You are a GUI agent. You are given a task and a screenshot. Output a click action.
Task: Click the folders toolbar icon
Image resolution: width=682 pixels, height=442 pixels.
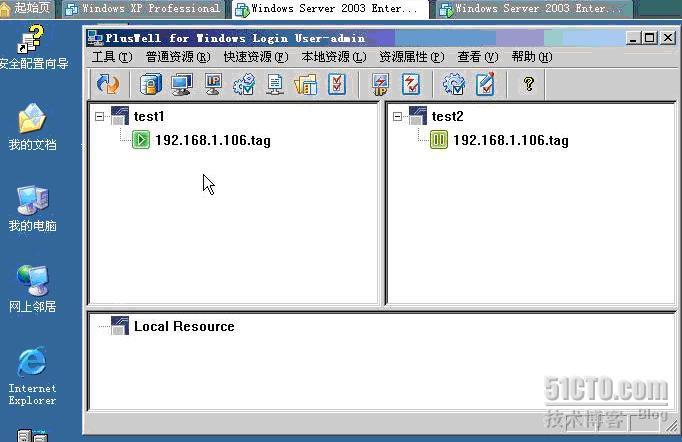pos(306,84)
